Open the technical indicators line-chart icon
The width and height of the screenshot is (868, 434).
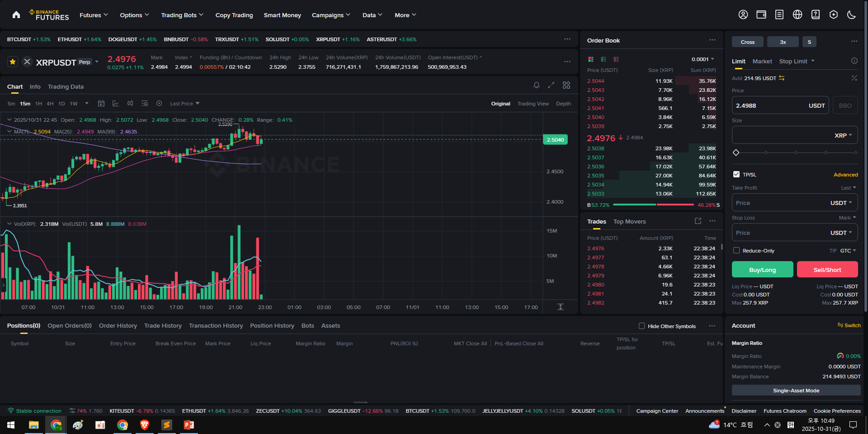[116, 104]
